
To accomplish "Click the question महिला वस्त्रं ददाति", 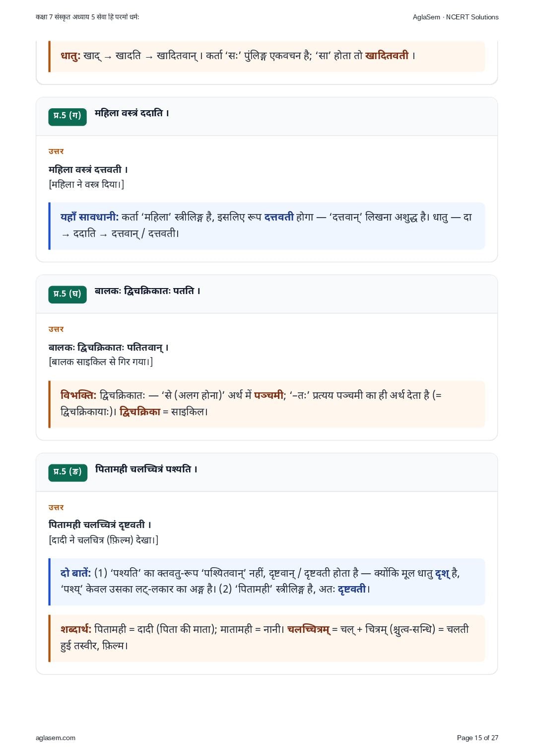I will click(x=132, y=113).
